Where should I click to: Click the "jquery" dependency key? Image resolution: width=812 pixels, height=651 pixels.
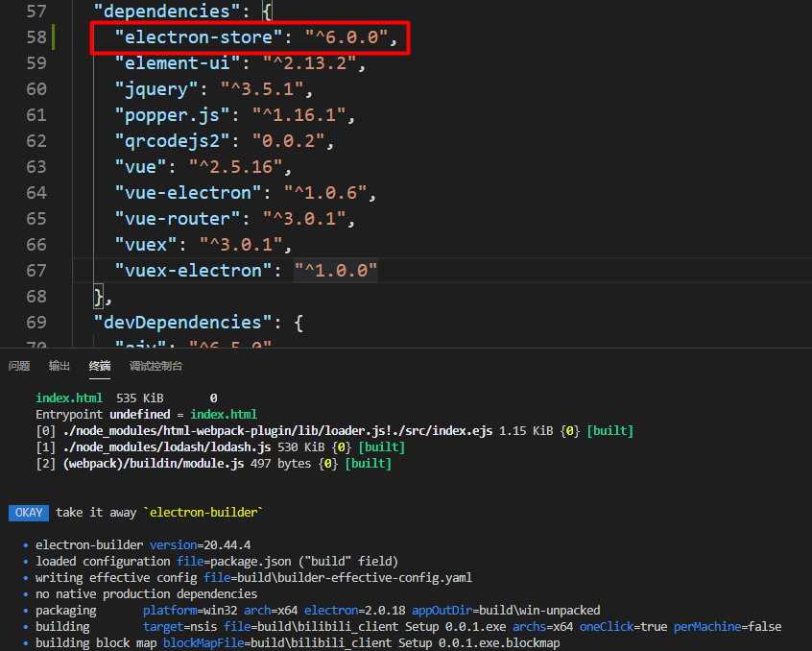click(x=155, y=89)
